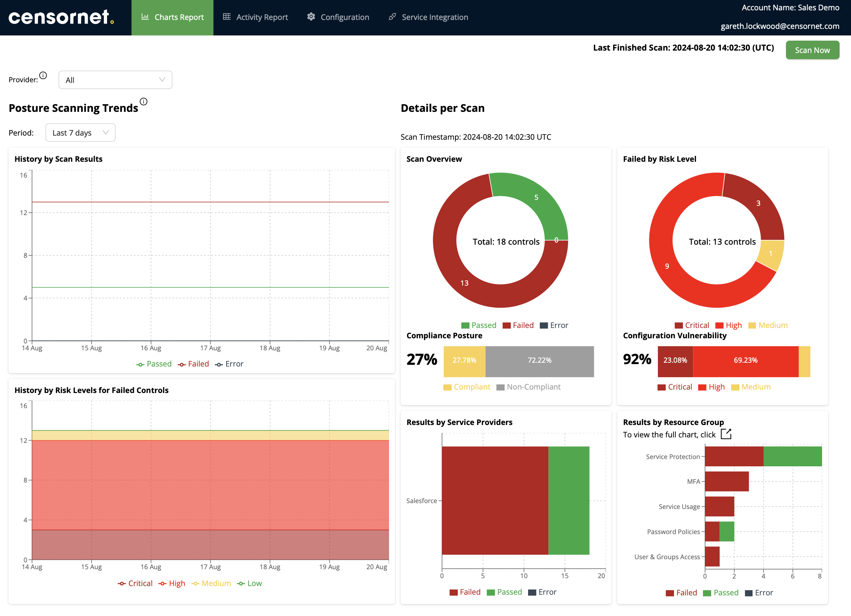This screenshot has height=616, width=851.
Task: Click the Charts Report navigation icon
Action: 144,17
